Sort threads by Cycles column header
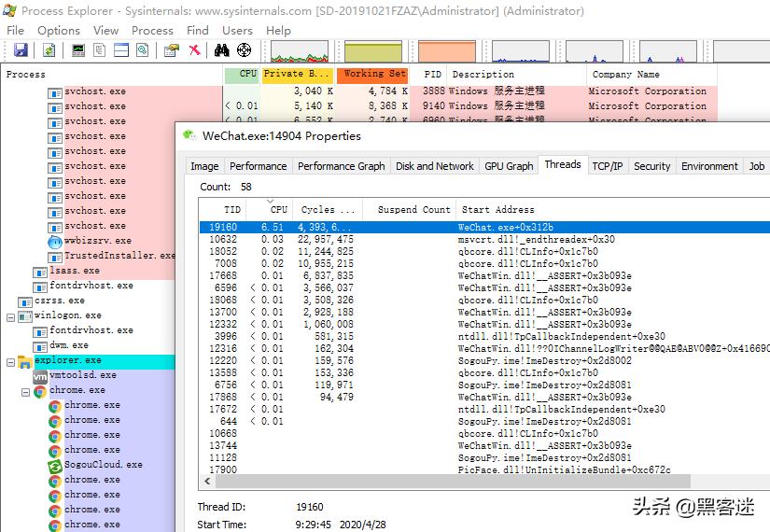770x532 pixels. tap(328, 210)
